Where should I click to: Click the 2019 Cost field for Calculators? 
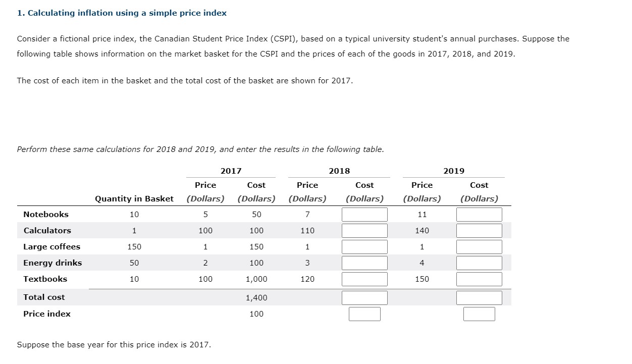click(x=479, y=230)
